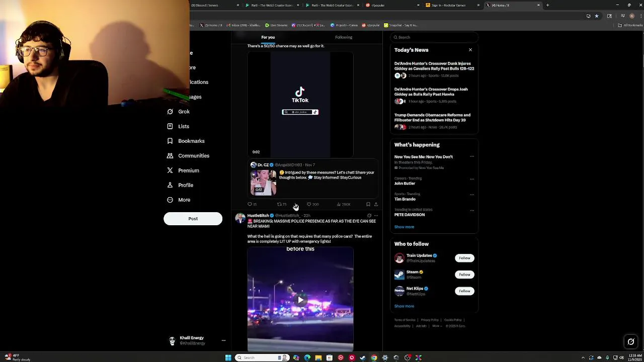Open the floating Grok button
This screenshot has height=362, width=644.
(631, 342)
